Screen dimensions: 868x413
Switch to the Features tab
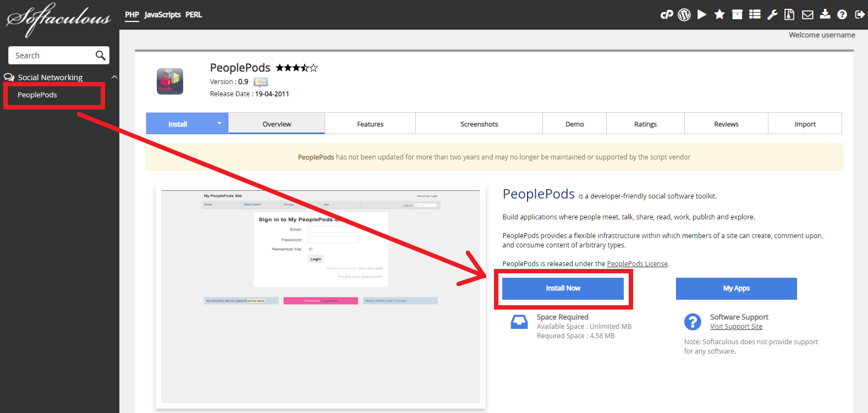[x=370, y=124]
